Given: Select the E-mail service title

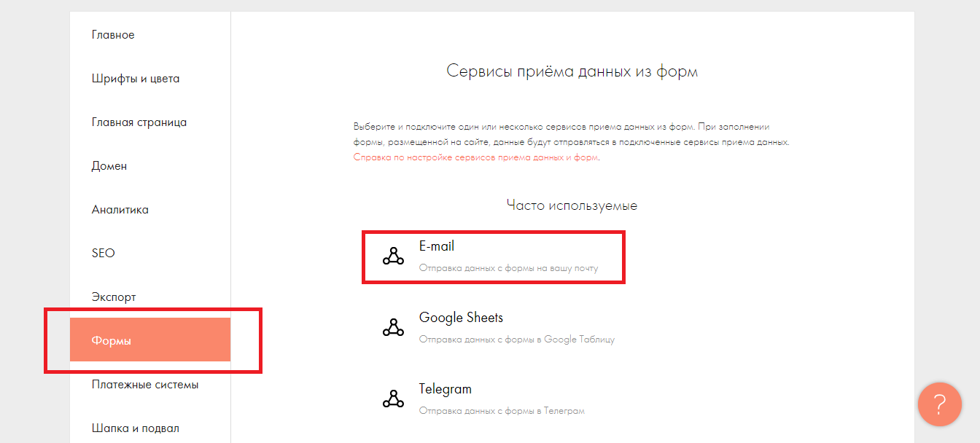Looking at the screenshot, I should (437, 246).
